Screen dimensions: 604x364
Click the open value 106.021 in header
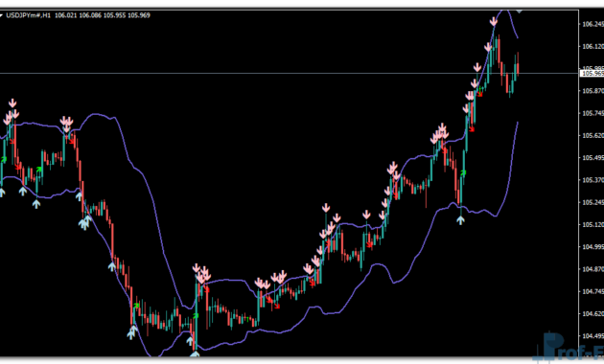point(66,15)
